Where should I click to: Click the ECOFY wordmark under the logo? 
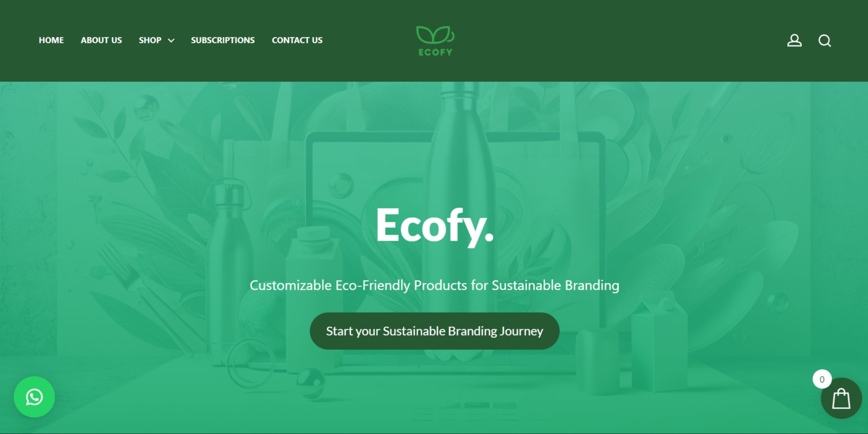pos(435,52)
